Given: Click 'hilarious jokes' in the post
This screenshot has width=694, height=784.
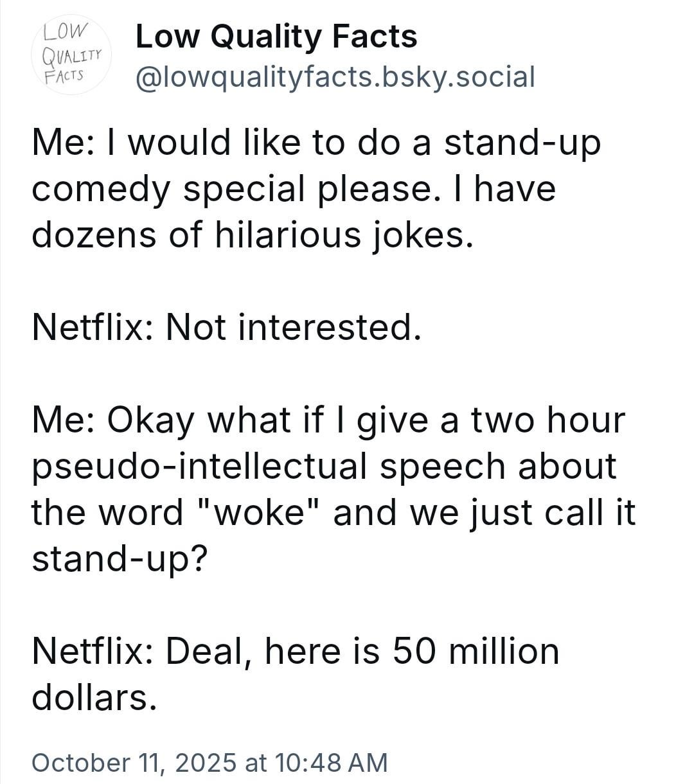Looking at the screenshot, I should click(x=343, y=235).
